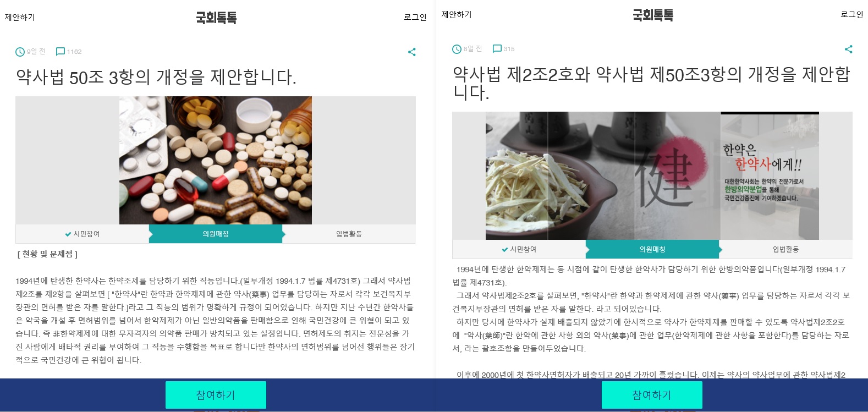Click 참여하기 button on right page
The image size is (868, 412).
(652, 395)
